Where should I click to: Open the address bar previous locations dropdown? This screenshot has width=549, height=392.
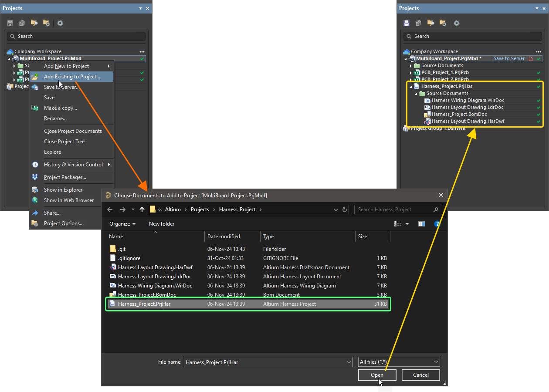tap(336, 210)
